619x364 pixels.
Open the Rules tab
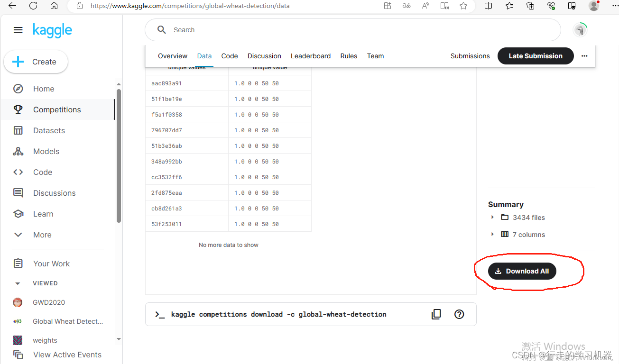pyautogui.click(x=349, y=56)
